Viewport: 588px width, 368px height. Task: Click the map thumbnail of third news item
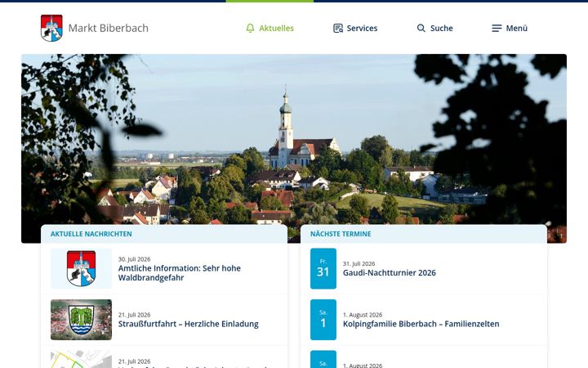pos(81,359)
